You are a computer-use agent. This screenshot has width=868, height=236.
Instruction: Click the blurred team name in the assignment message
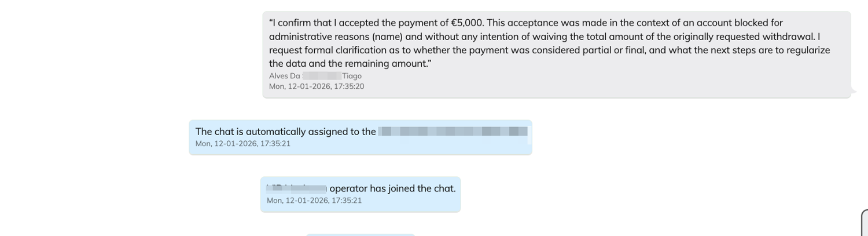[453, 132]
